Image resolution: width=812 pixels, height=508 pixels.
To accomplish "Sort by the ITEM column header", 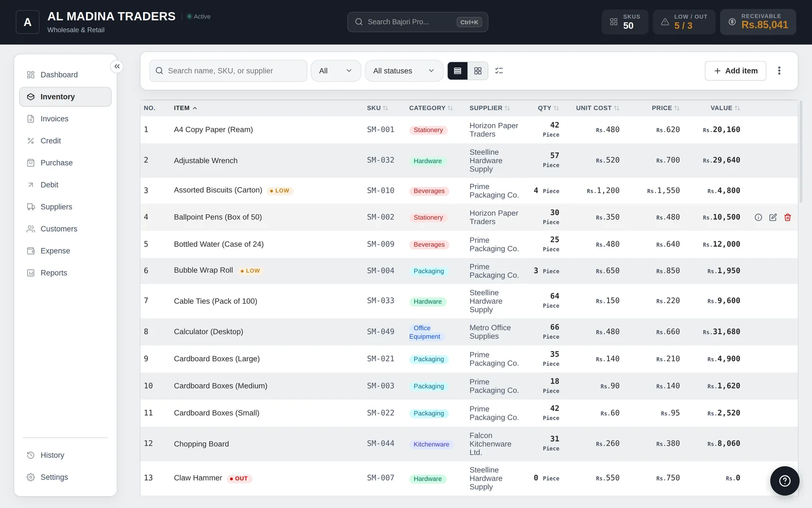I will [185, 108].
